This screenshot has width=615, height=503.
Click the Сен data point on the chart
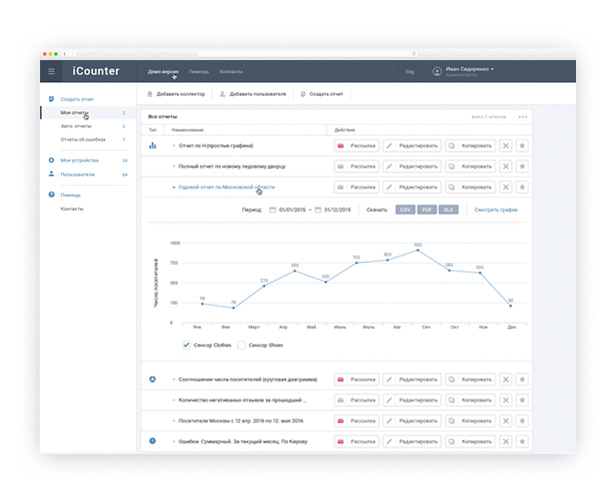point(419,250)
